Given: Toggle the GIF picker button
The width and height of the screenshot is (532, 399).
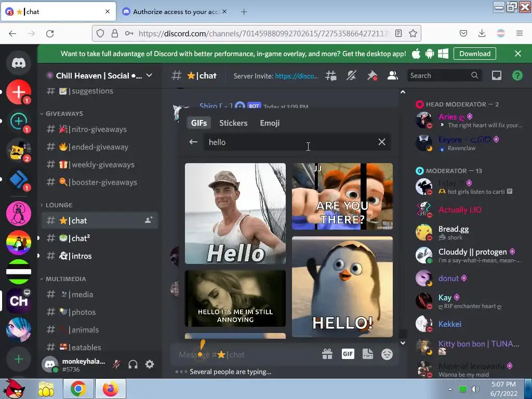Looking at the screenshot, I should tap(348, 354).
